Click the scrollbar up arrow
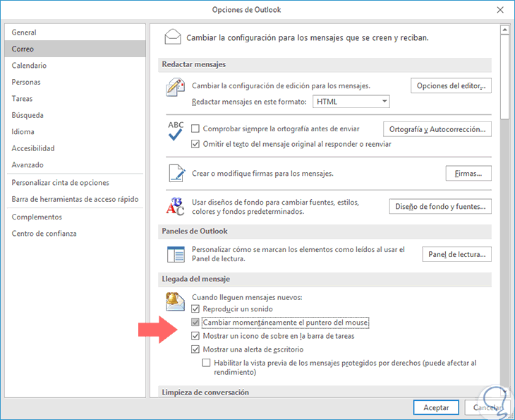Image resolution: width=515 pixels, height=420 pixels. [505, 30]
